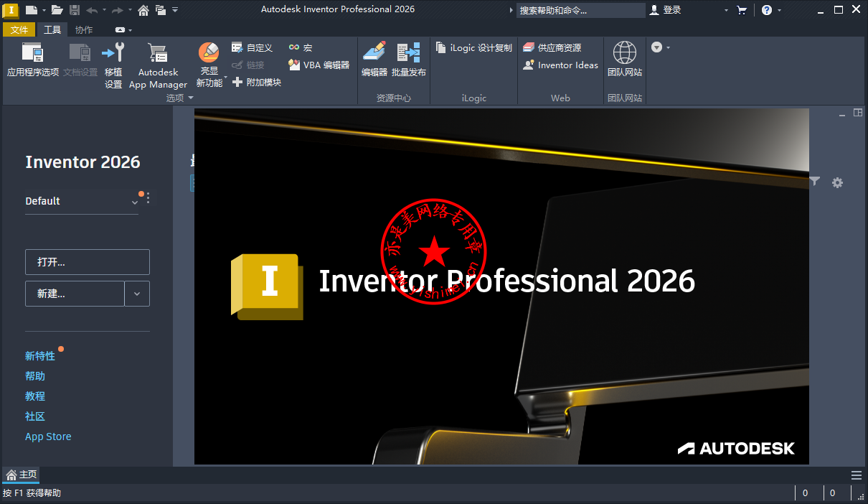Viewport: 868px width, 504px height.
Task: Open the three-dot menu beside Default project
Action: [x=148, y=199]
